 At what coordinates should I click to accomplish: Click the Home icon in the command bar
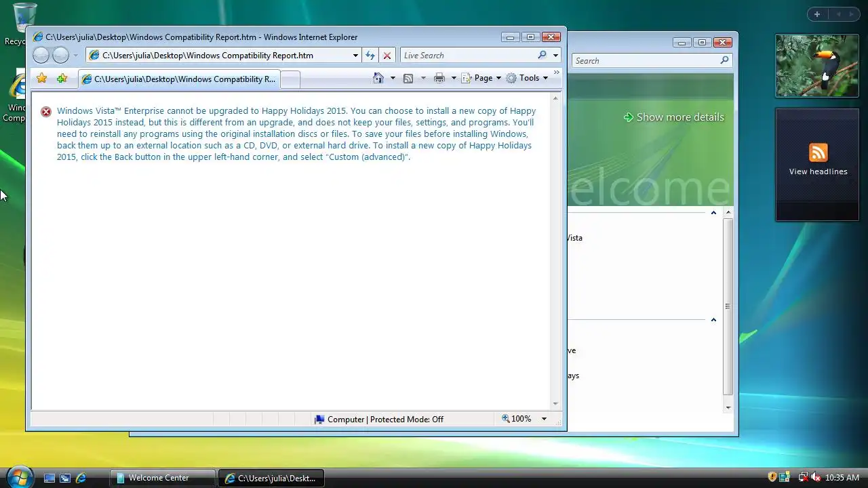pyautogui.click(x=378, y=78)
